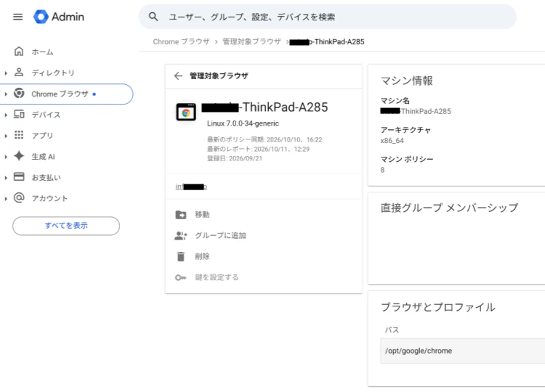The height and width of the screenshot is (392, 545).
Task: Click the Chrome ブラウザ logo icon
Action: [19, 94]
